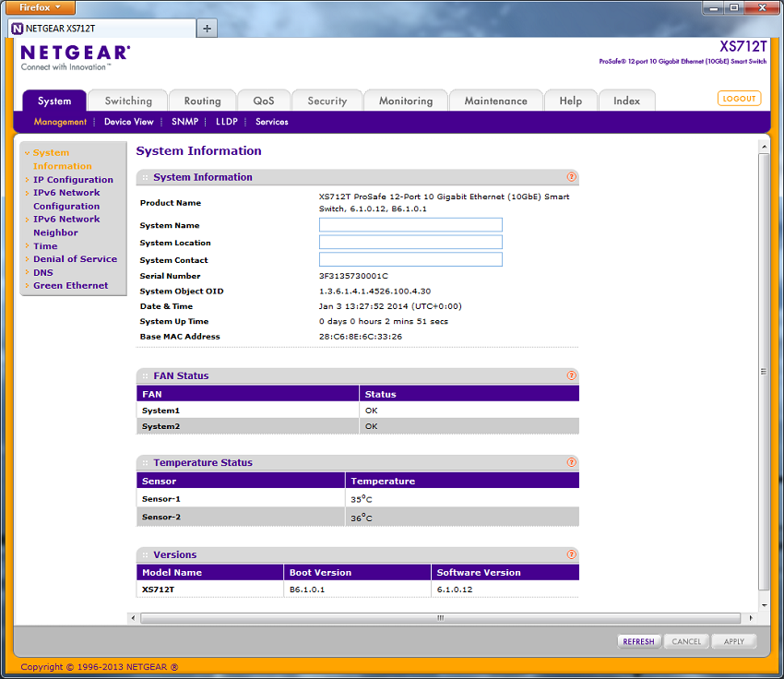The height and width of the screenshot is (679, 784).
Task: Open the Firefox menu button
Action: [40, 7]
